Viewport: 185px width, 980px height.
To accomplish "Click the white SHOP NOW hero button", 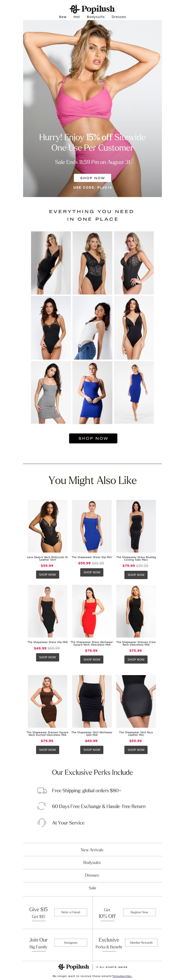I will 92,178.
